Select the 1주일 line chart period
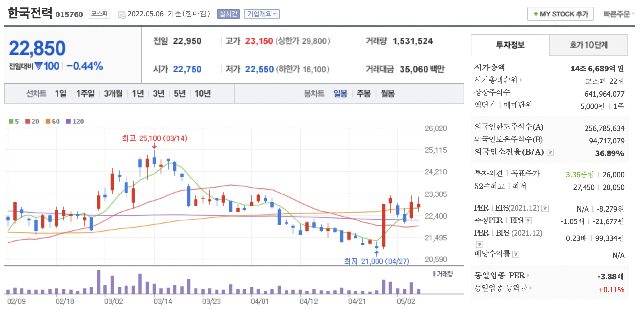 click(x=85, y=94)
